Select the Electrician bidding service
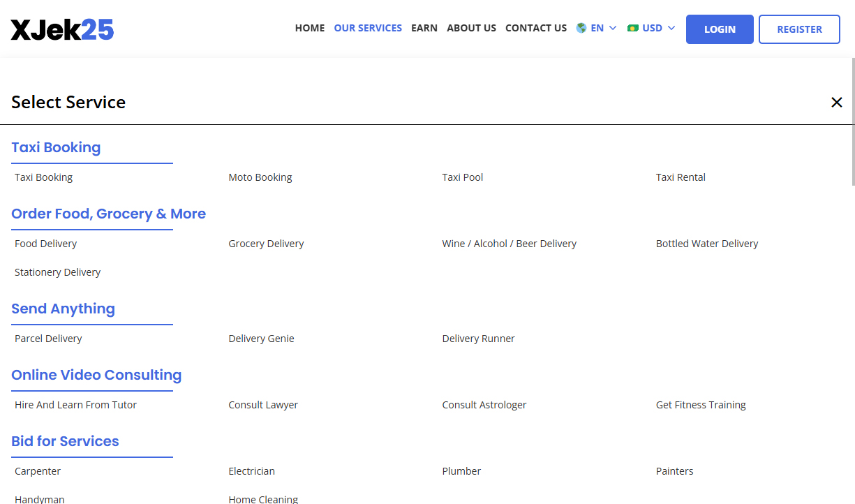The height and width of the screenshot is (504, 855). tap(251, 471)
